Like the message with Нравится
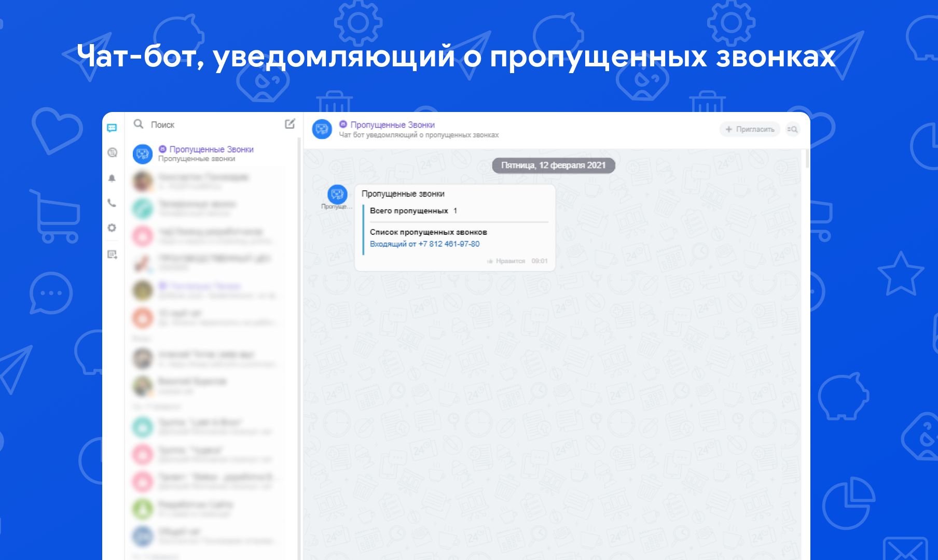 506,261
